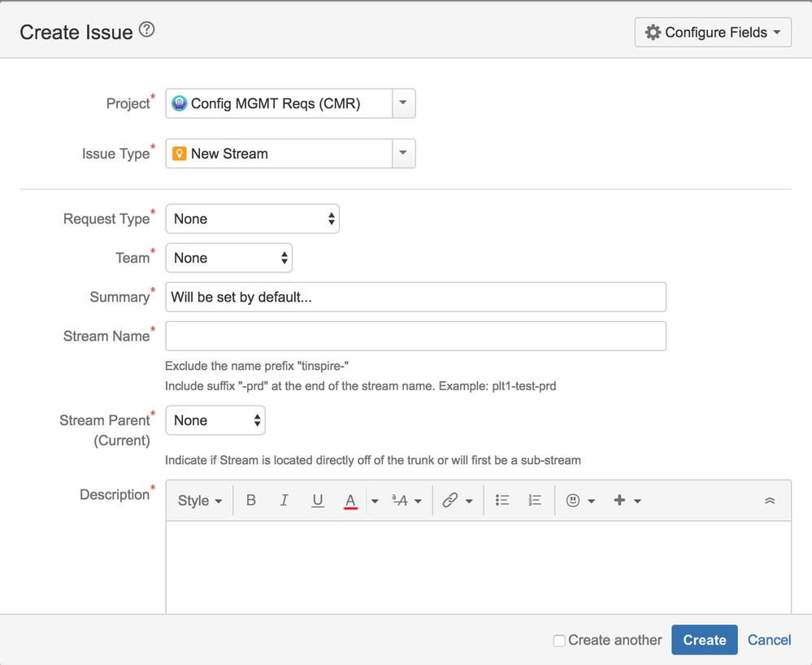Open the link insertion menu
The height and width of the screenshot is (665, 812).
tap(457, 501)
